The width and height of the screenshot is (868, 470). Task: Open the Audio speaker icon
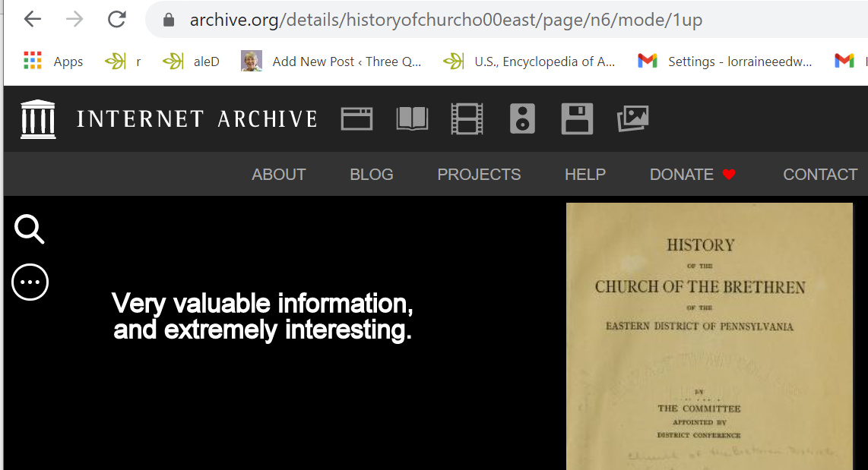pos(522,119)
